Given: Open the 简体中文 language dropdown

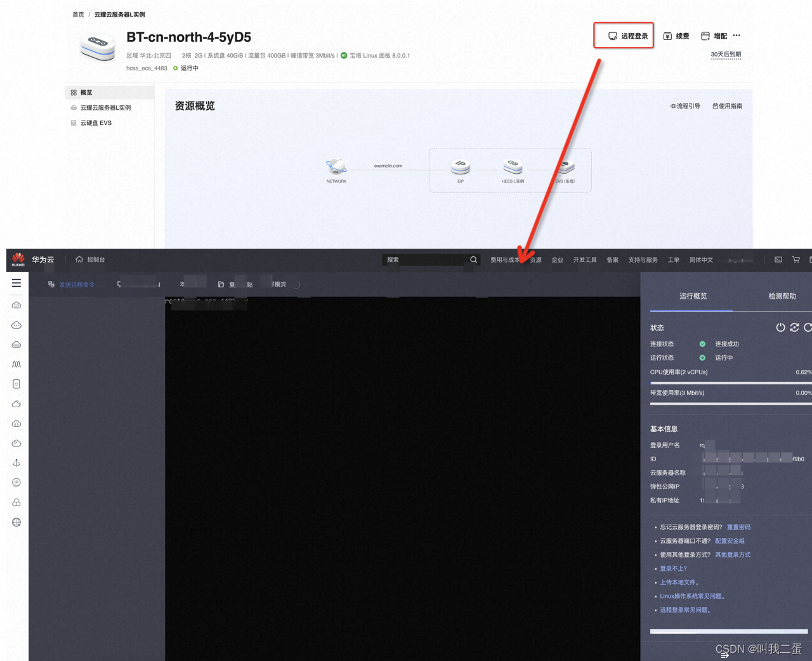Looking at the screenshot, I should tap(701, 260).
